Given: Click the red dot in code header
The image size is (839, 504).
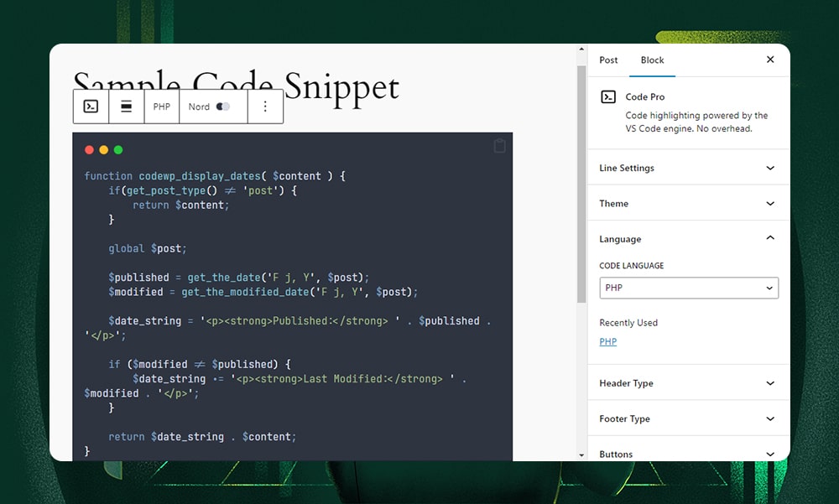Looking at the screenshot, I should tap(90, 150).
